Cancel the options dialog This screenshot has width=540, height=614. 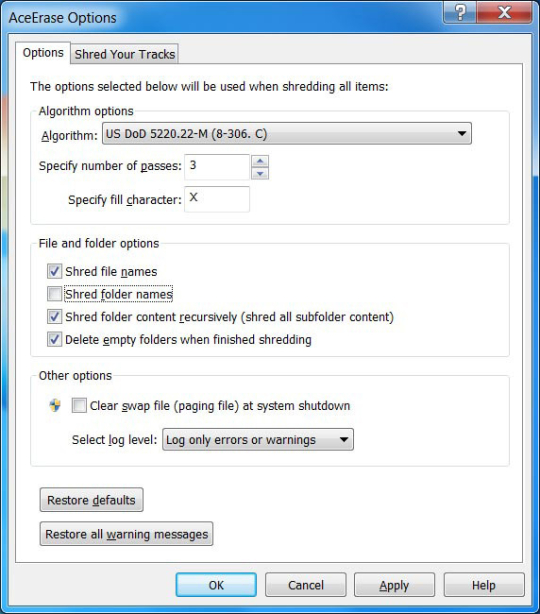[306, 585]
